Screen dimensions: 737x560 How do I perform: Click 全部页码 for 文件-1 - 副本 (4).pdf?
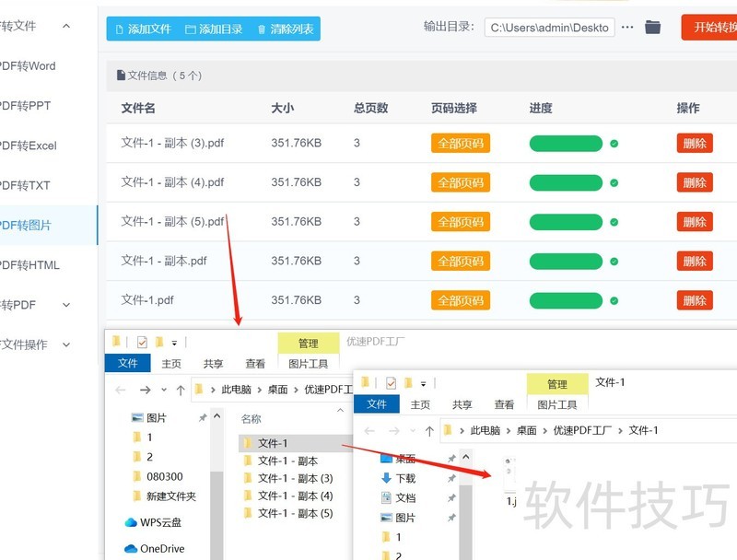click(x=461, y=182)
